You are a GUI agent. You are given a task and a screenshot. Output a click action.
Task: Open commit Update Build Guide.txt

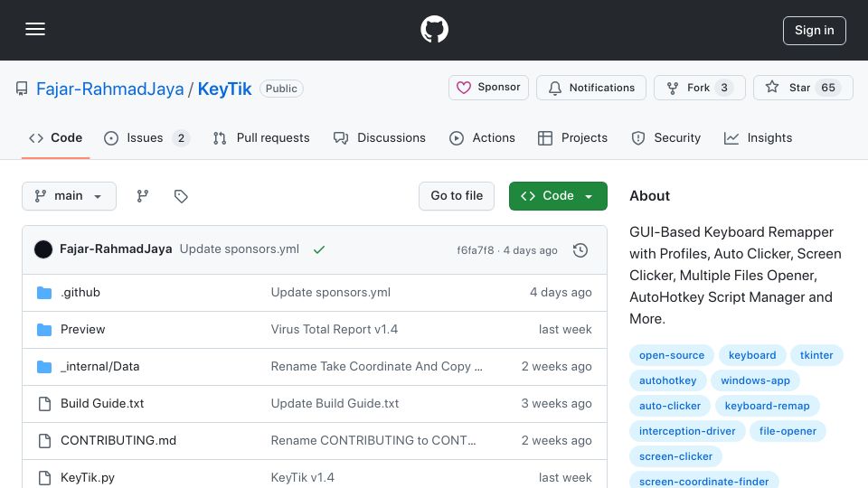335,403
